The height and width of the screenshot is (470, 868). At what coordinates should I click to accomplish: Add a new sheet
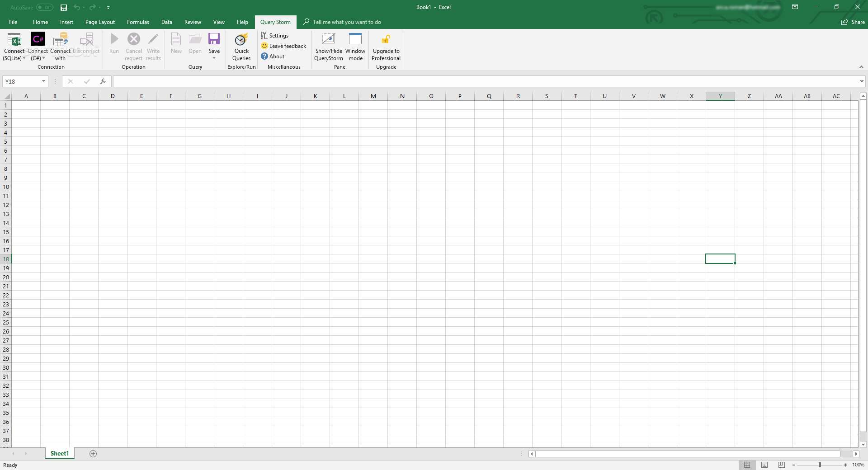point(93,454)
